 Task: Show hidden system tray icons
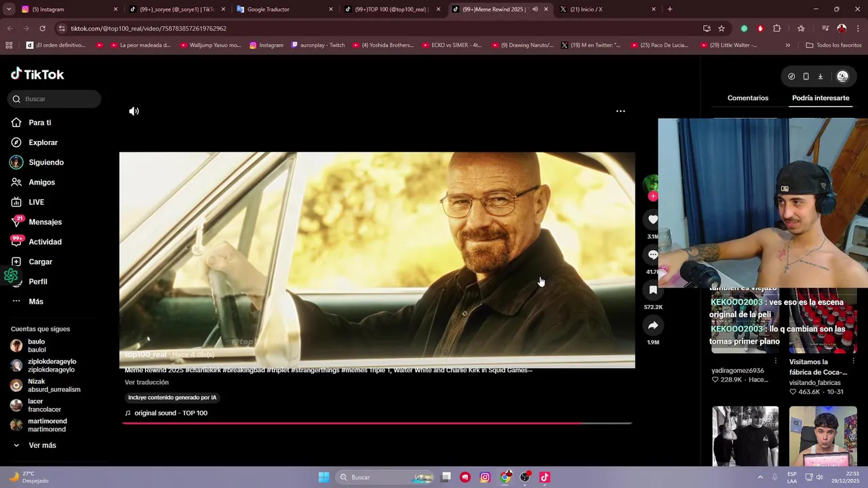coord(760,477)
